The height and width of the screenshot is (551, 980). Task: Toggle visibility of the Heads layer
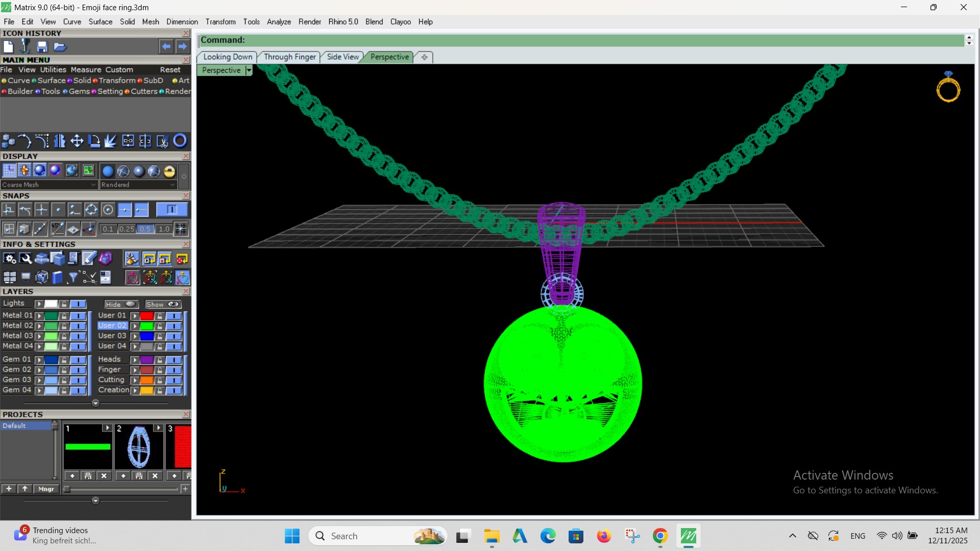174,360
